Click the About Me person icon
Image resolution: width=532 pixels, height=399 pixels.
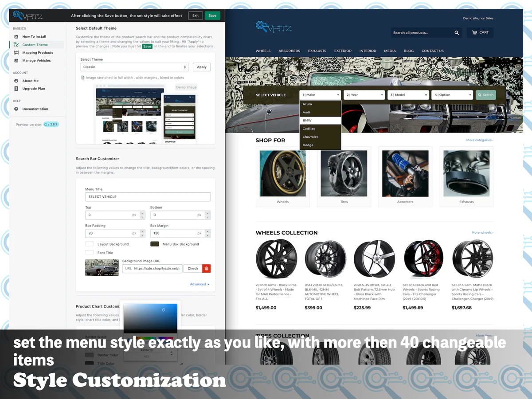[16, 81]
